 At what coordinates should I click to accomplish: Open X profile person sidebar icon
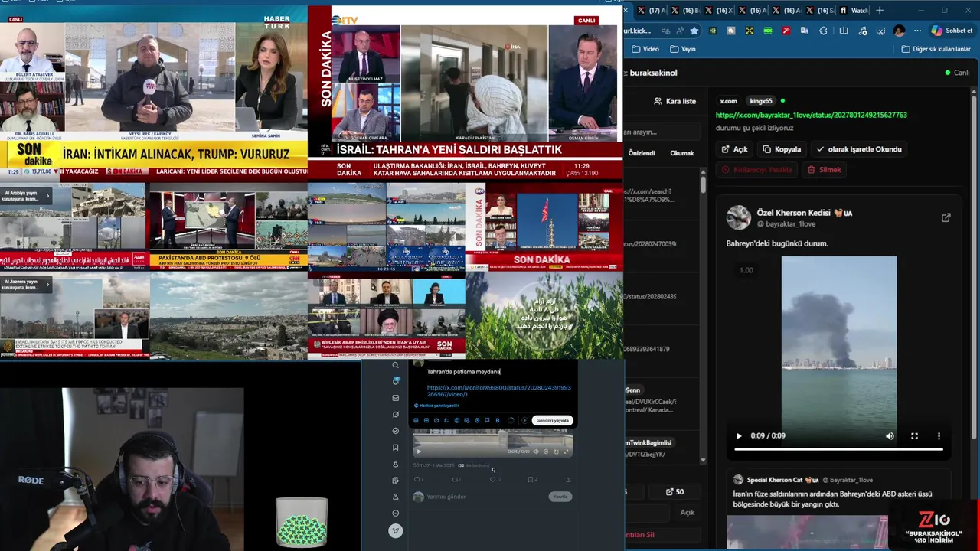coord(396,497)
